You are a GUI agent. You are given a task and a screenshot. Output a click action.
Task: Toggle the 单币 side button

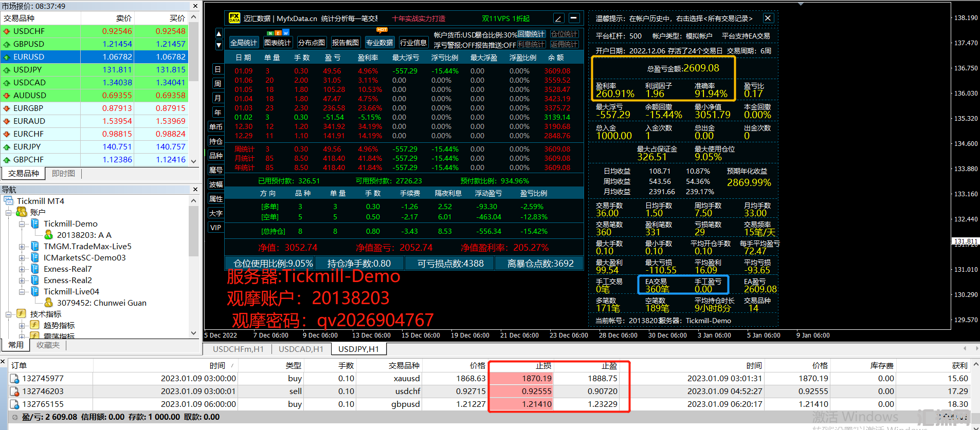coord(216,127)
